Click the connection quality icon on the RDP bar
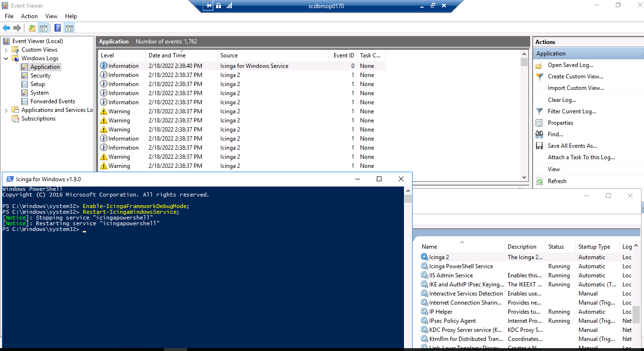644x351 pixels. point(229,5)
